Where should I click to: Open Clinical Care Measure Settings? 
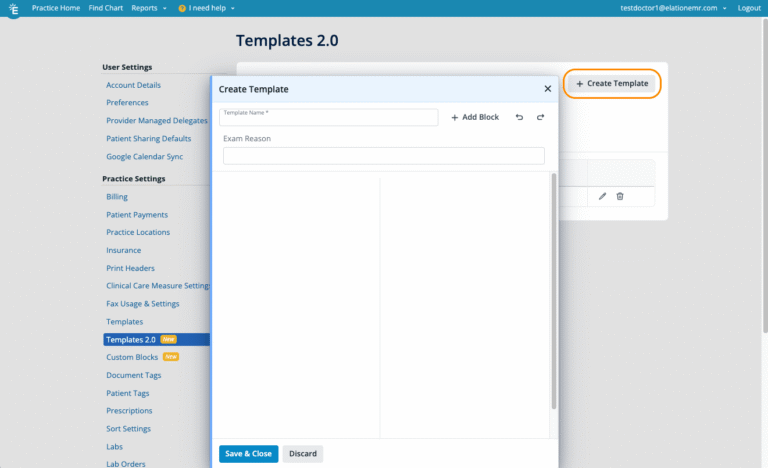(158, 286)
